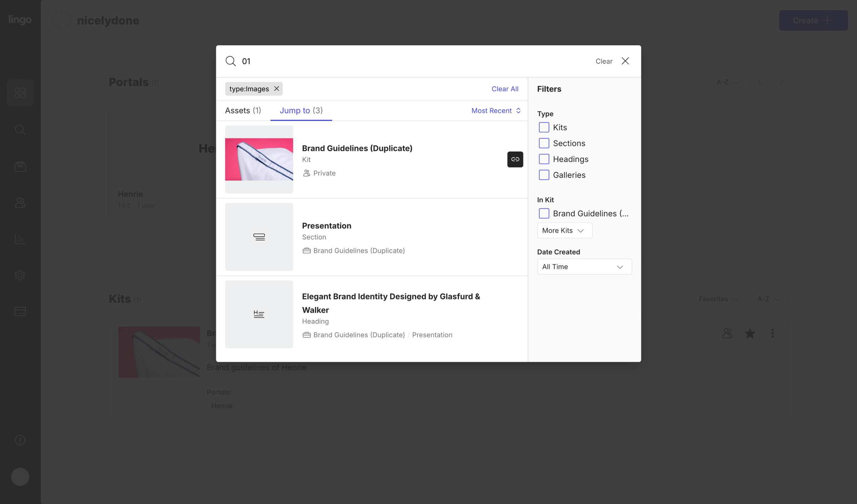Open the Elegant Brand Identity heading thumbnail

pos(259,314)
